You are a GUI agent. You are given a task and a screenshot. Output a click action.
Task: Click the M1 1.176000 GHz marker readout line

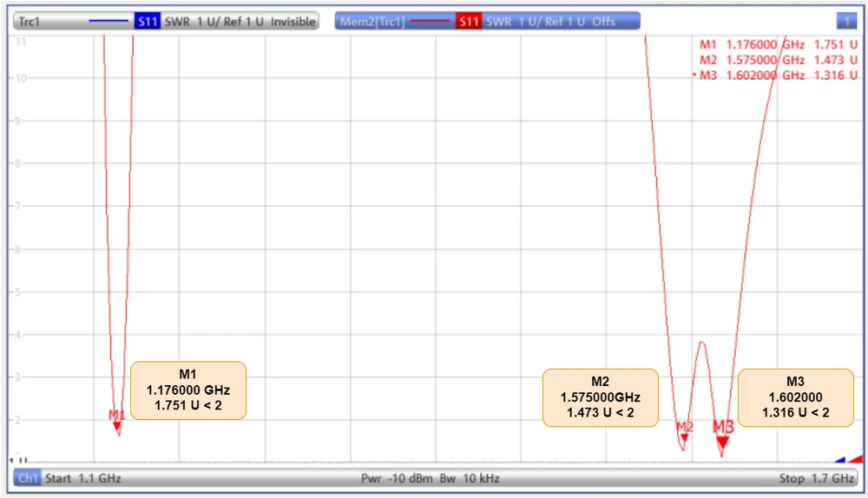778,44
